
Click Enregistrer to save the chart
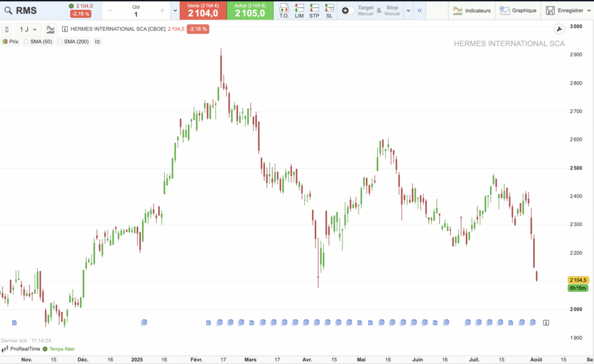(x=565, y=10)
